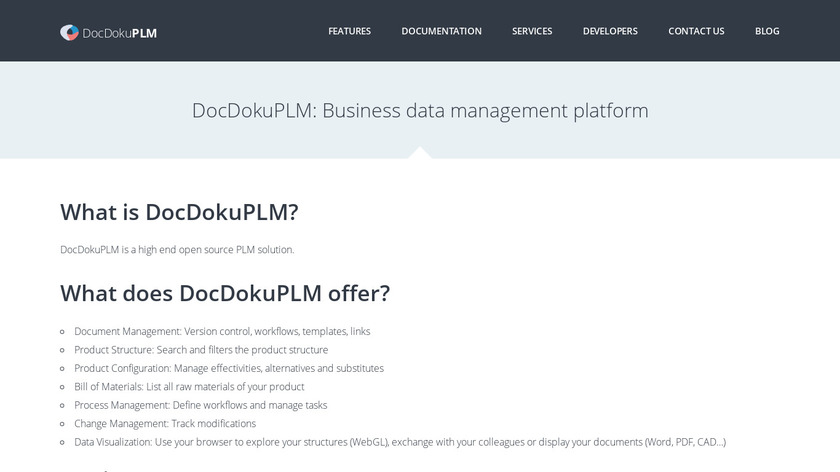Click "What does DocDokuPLM offer?" heading

click(225, 293)
